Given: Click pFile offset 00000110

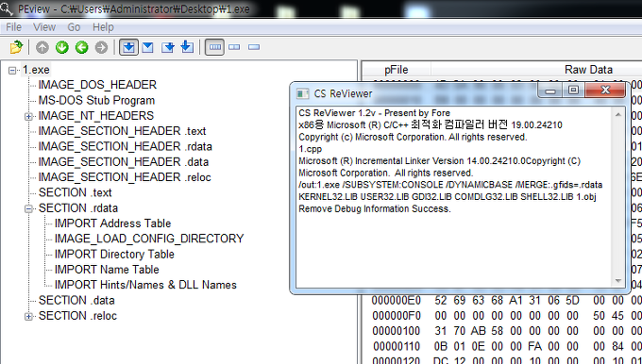Looking at the screenshot, I should 397,346.
